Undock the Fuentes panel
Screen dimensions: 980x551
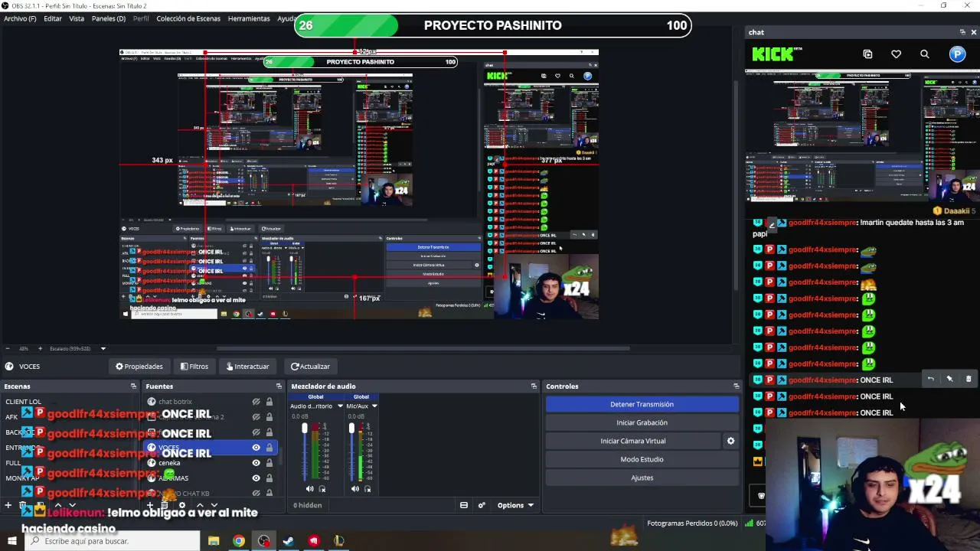(x=279, y=386)
